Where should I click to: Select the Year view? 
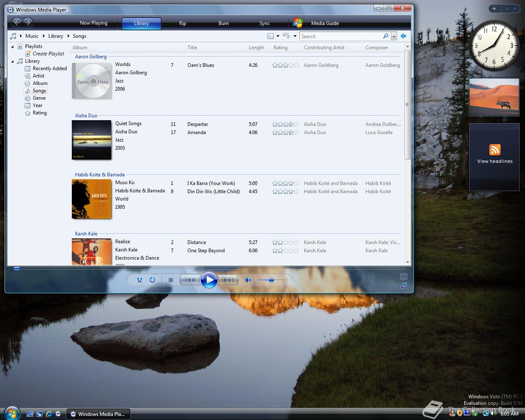[37, 105]
